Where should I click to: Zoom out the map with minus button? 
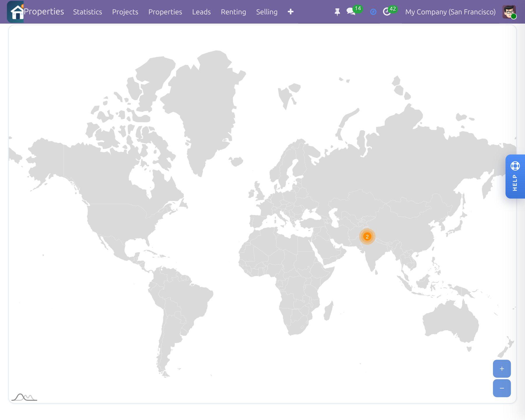click(502, 388)
